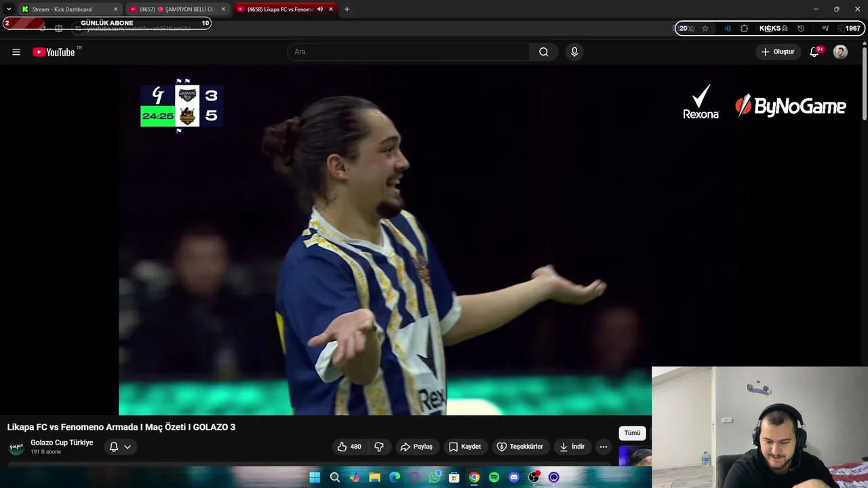Open the YouTube guide hamburger menu
Screen dimensions: 868x488
[16, 52]
